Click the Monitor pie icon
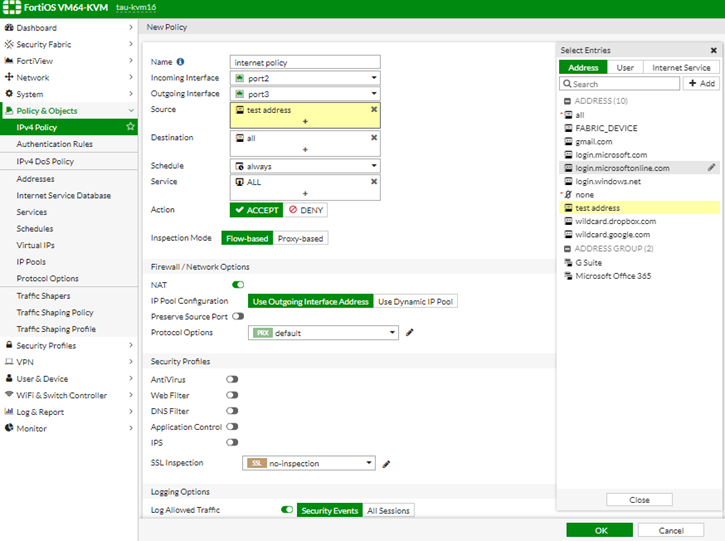725x541 pixels. 9,428
